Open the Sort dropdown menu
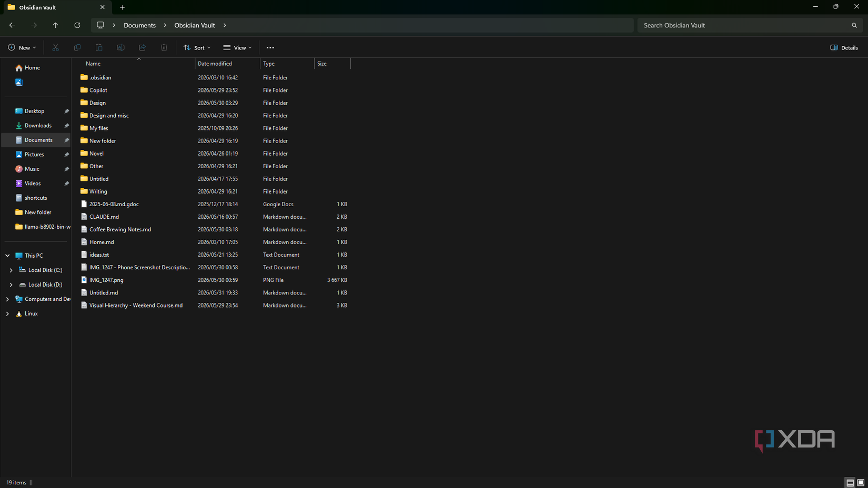The width and height of the screenshot is (868, 488). coord(197,47)
